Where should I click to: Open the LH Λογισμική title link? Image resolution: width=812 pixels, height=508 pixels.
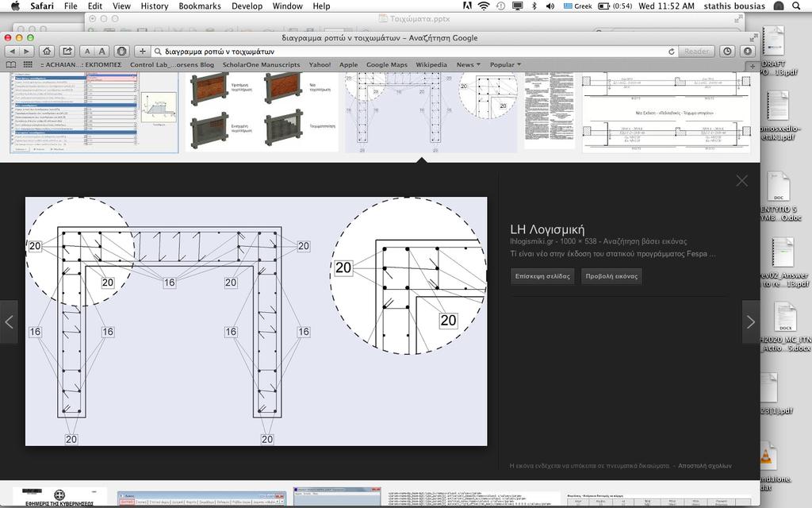(x=547, y=229)
